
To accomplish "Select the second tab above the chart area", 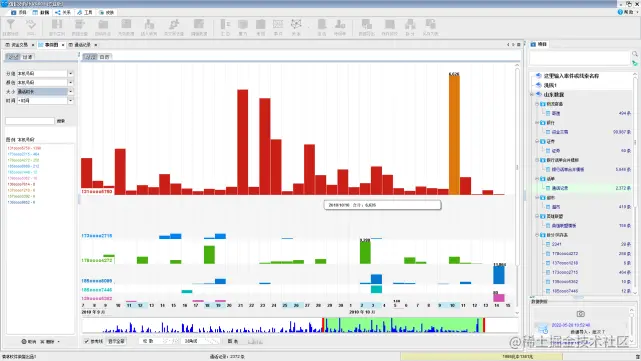I will tap(105, 57).
